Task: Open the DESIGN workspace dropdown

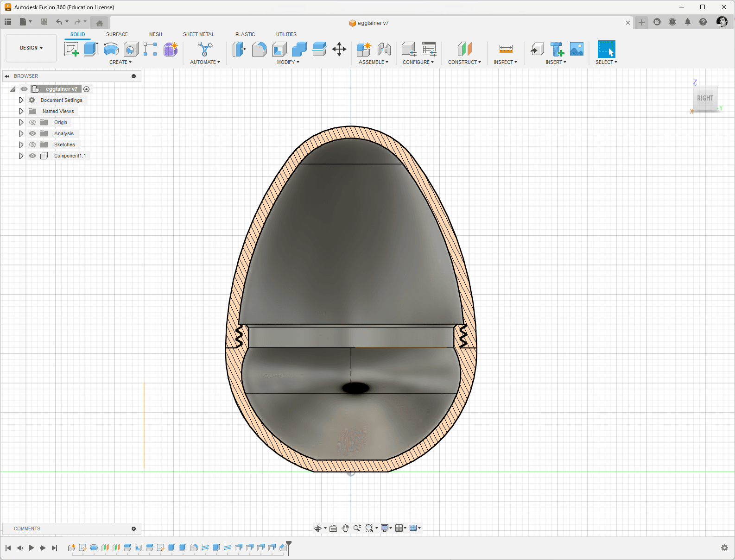Action: click(31, 48)
